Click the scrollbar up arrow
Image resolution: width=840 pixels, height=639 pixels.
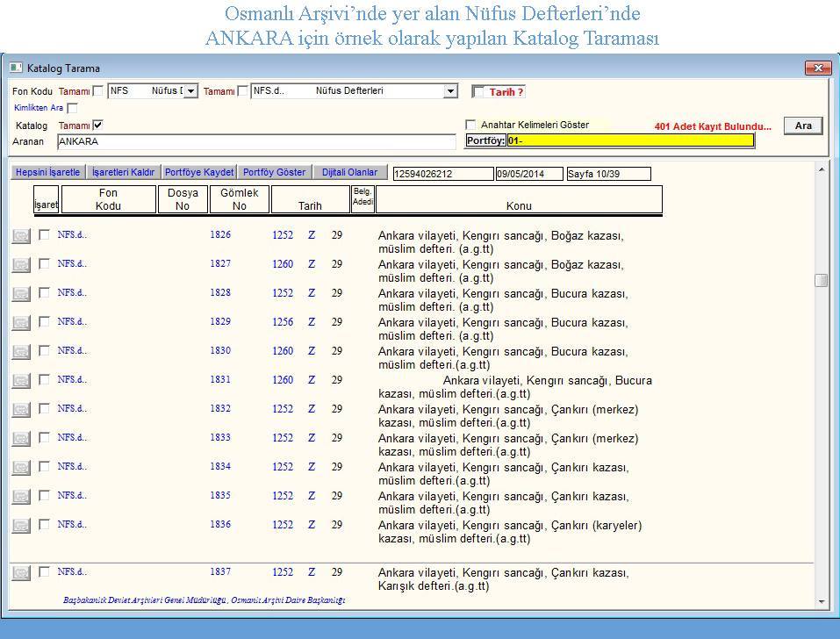(x=822, y=169)
